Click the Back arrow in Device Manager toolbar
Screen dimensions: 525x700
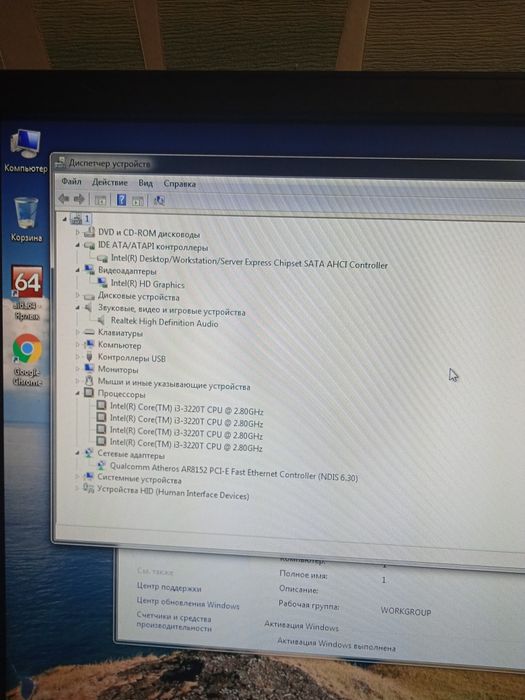[x=63, y=199]
